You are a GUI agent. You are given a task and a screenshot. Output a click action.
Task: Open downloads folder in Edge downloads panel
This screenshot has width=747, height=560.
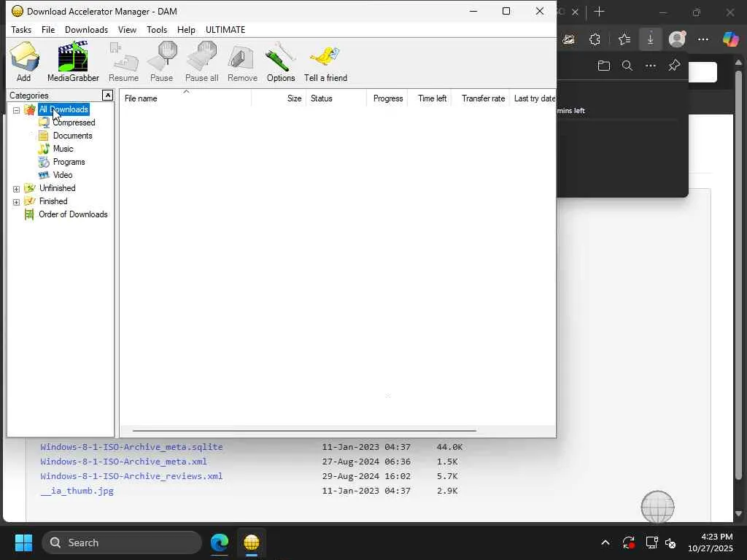603,66
